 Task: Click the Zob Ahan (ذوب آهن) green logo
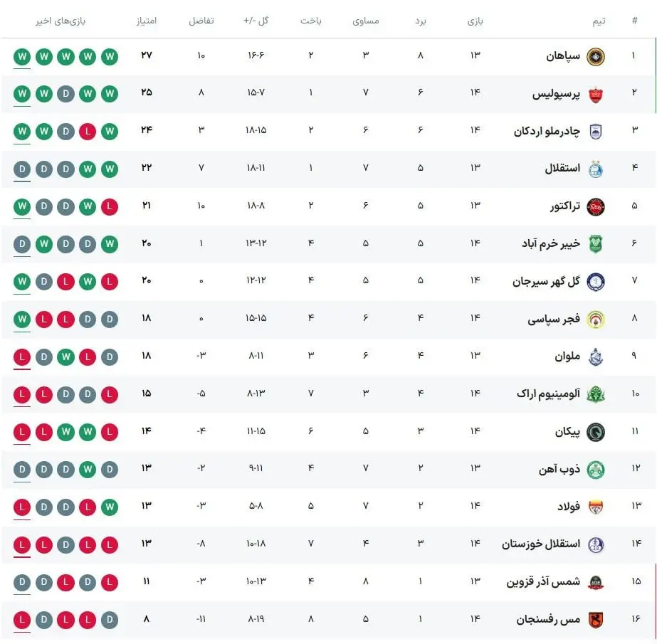tap(595, 470)
